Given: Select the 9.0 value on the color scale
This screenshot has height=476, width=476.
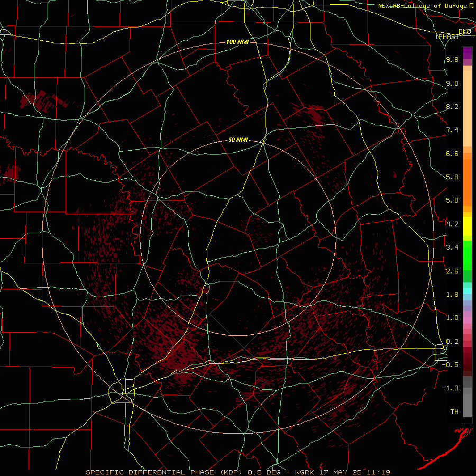Looking at the screenshot, I should pyautogui.click(x=452, y=83).
